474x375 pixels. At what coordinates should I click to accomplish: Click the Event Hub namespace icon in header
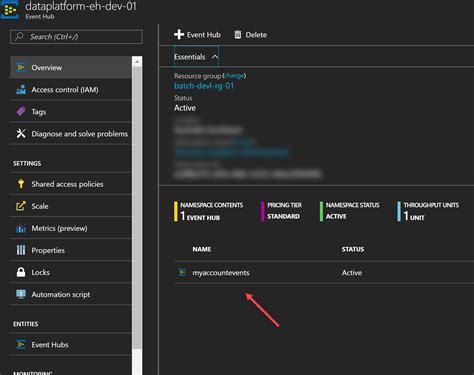10,9
